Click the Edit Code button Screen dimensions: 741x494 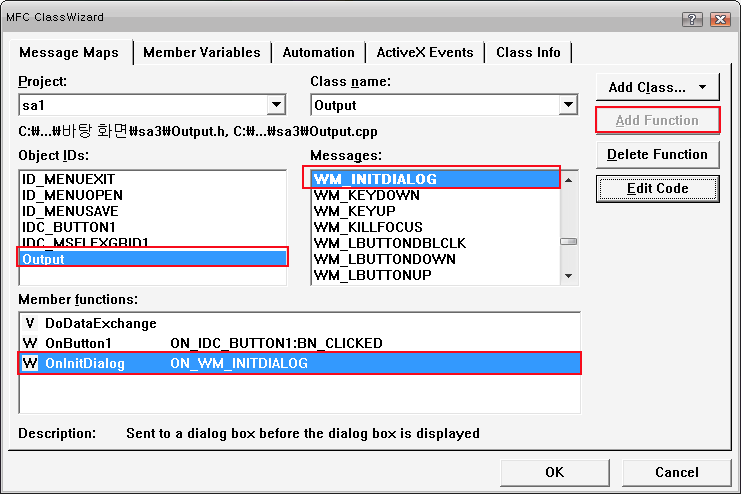(657, 189)
